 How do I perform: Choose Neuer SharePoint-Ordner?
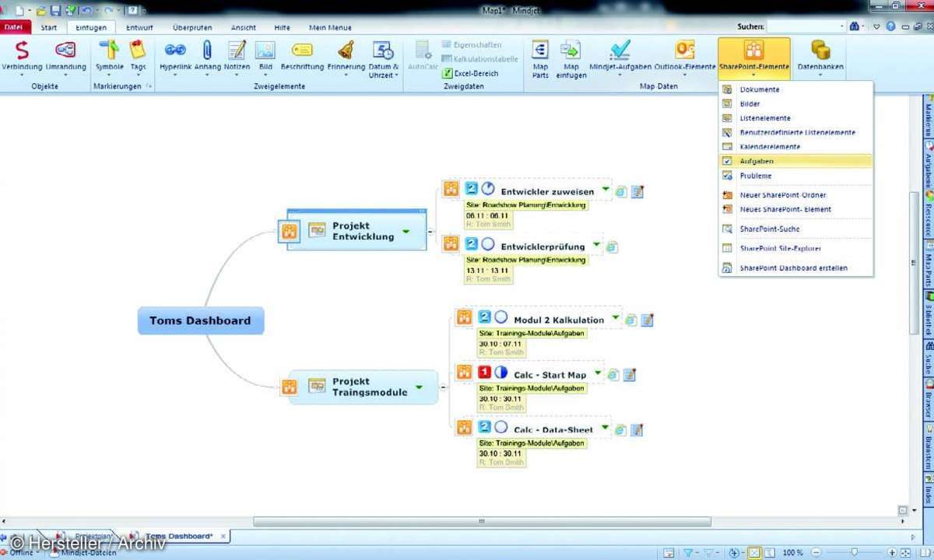[795, 194]
